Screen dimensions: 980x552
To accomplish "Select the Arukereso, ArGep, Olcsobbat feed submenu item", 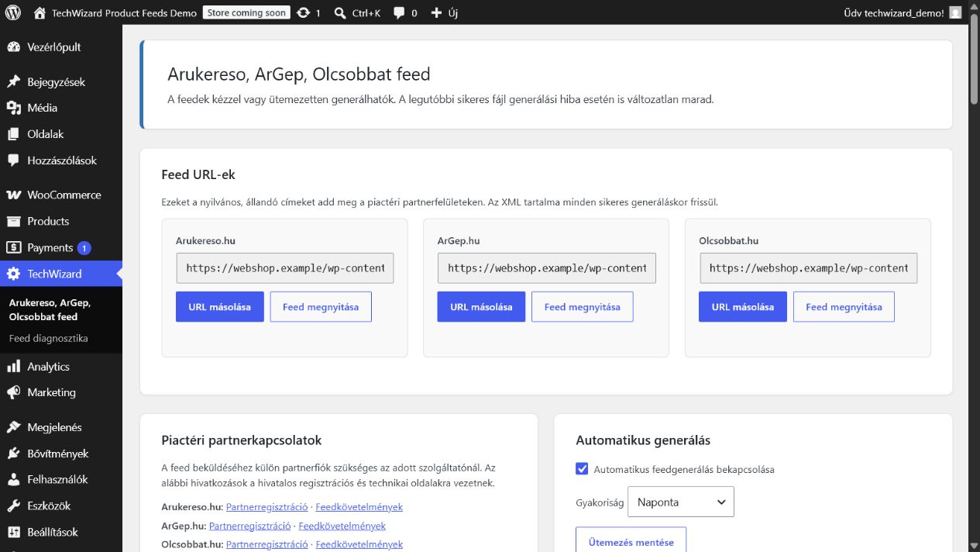I will [x=50, y=310].
